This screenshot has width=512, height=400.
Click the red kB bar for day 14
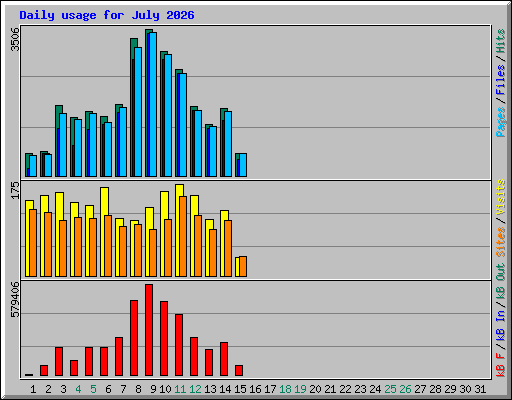[x=224, y=359]
